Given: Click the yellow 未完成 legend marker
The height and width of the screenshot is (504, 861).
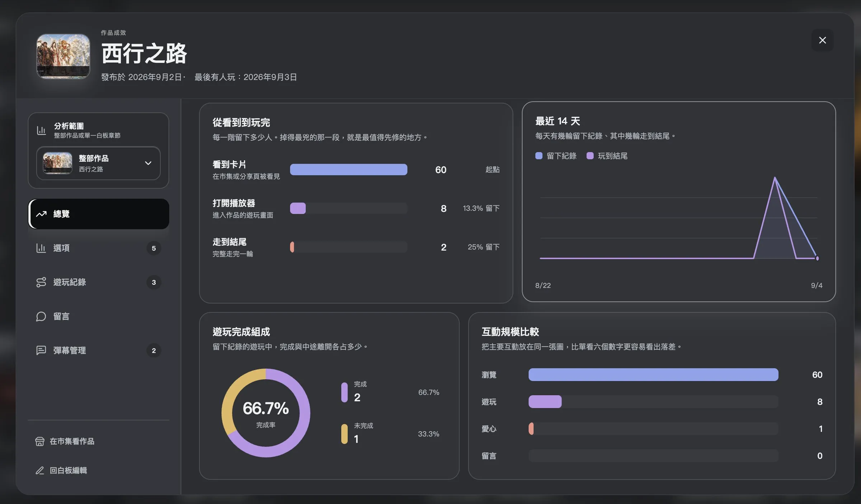Looking at the screenshot, I should click(x=344, y=434).
